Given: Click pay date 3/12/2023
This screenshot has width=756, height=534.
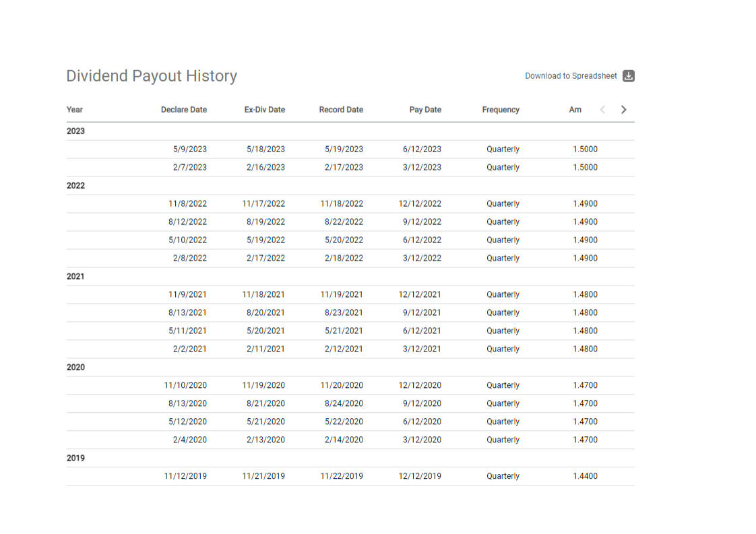Looking at the screenshot, I should [422, 167].
